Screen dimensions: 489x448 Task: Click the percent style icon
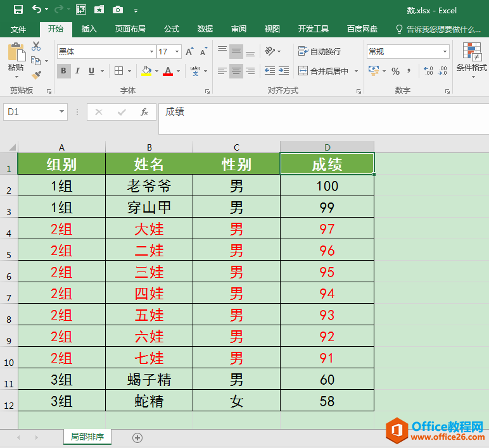tap(395, 71)
